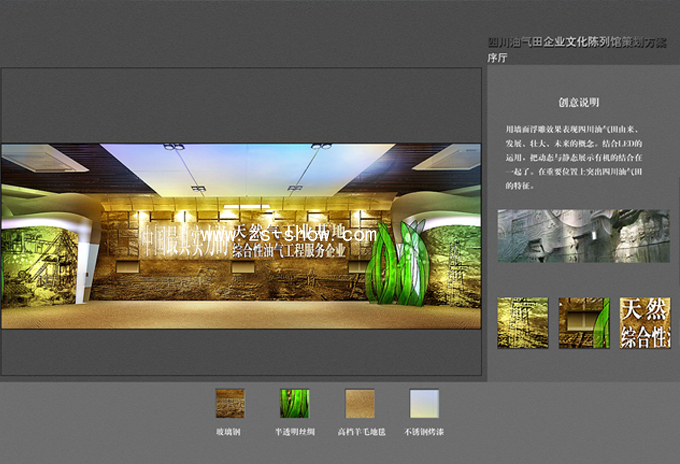The height and width of the screenshot is (464, 680).
Task: Click the 创意说明 heading
Action: [x=579, y=102]
